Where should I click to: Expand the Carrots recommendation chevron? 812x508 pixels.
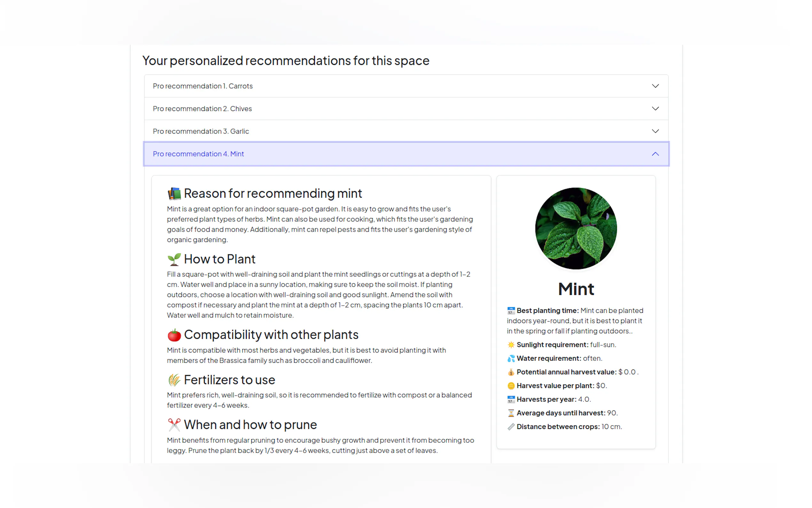[x=655, y=86]
